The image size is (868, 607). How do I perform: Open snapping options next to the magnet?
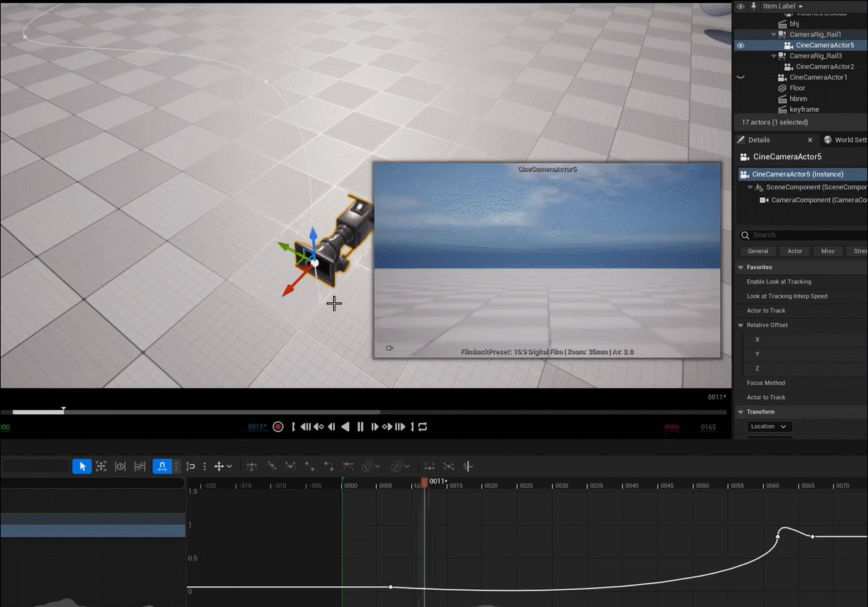tap(176, 466)
